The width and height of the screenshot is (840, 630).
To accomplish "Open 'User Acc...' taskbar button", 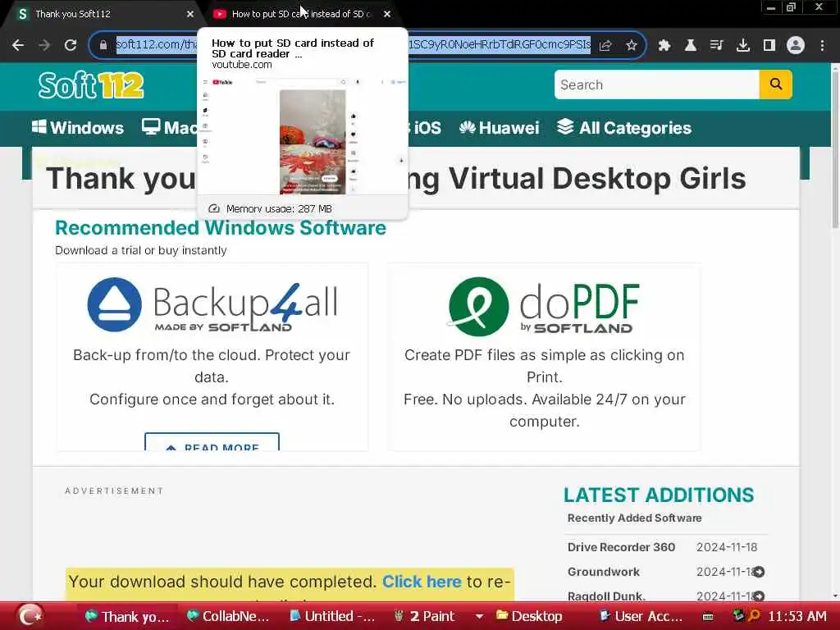I will point(641,617).
